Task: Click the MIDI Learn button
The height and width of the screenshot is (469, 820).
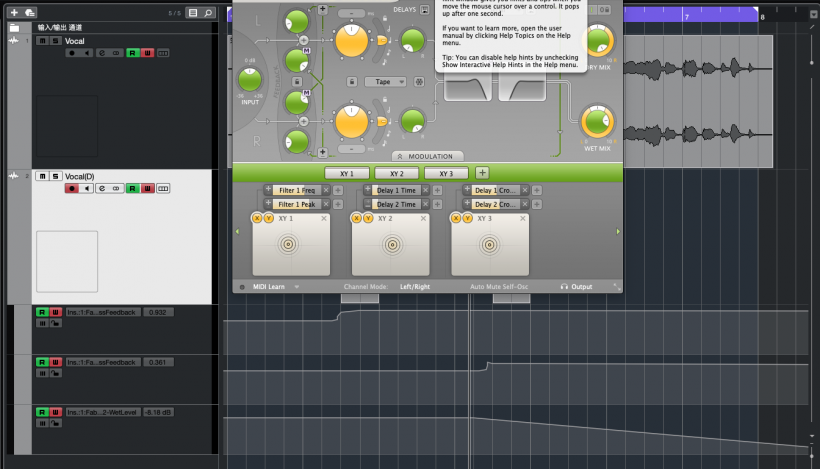Action: click(269, 287)
